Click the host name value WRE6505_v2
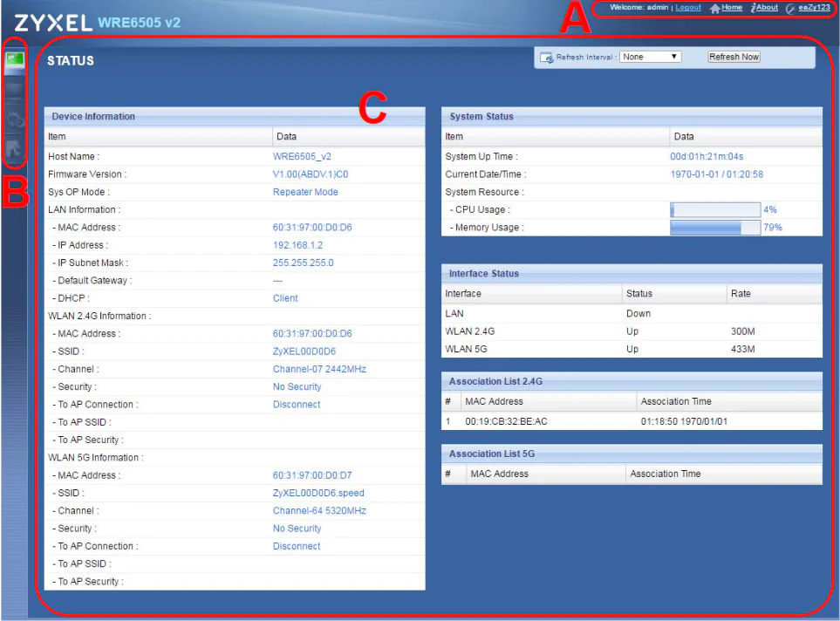The width and height of the screenshot is (840, 621). tap(302, 157)
